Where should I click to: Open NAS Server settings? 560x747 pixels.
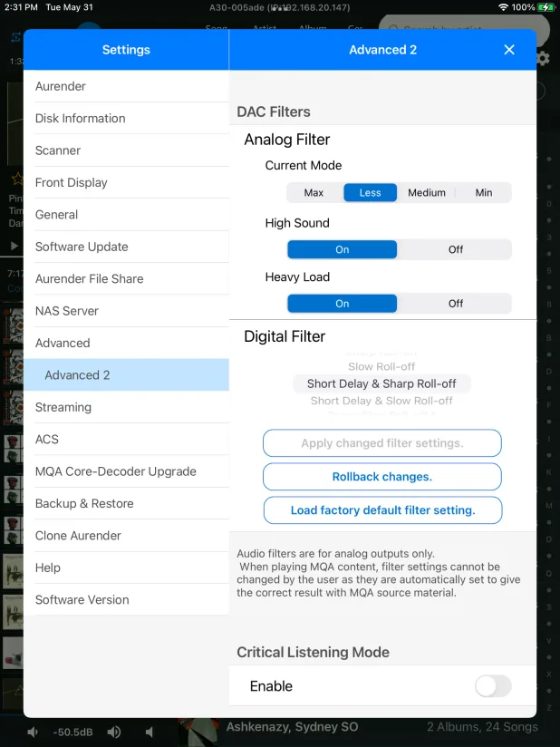(x=126, y=311)
